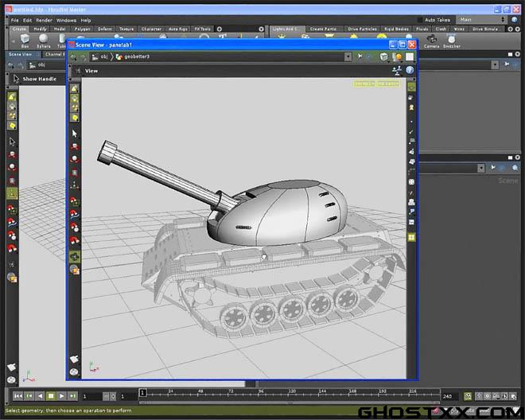The height and width of the screenshot is (420, 525).
Task: Open the Windows menu
Action: [x=66, y=21]
